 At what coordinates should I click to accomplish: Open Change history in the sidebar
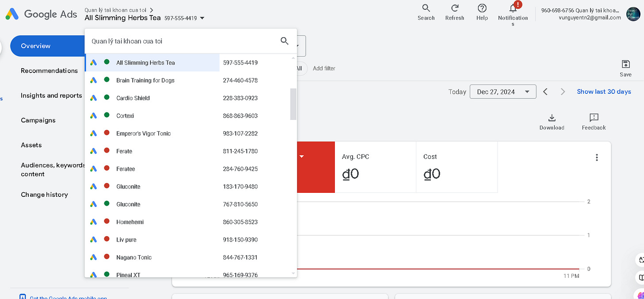click(44, 195)
